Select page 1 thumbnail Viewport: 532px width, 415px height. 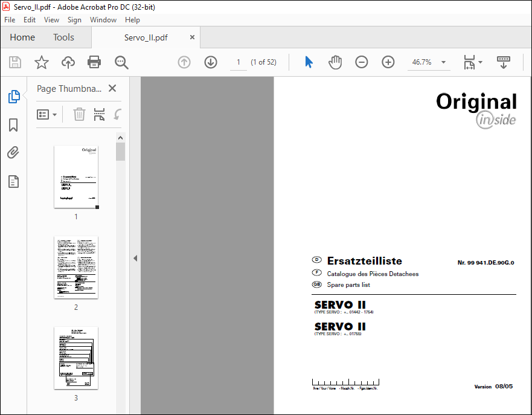click(x=76, y=177)
